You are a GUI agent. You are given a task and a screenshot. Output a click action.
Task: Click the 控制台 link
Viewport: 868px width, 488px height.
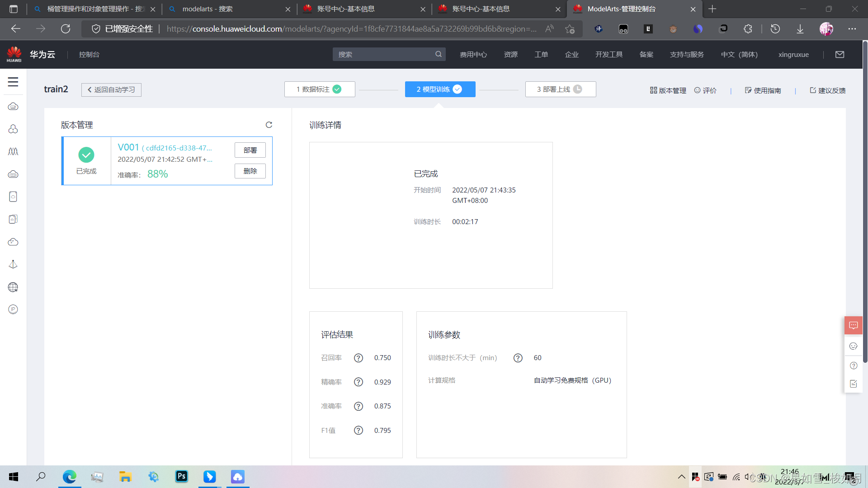89,55
